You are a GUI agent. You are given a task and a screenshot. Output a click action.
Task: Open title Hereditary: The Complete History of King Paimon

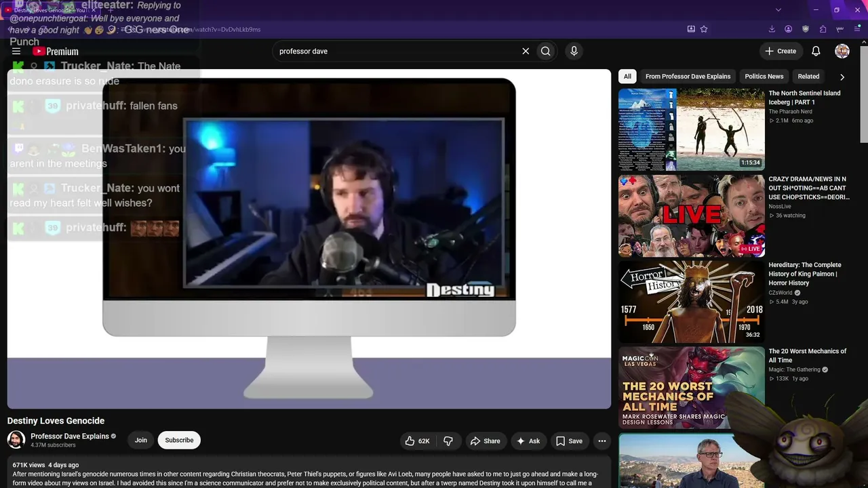point(805,274)
